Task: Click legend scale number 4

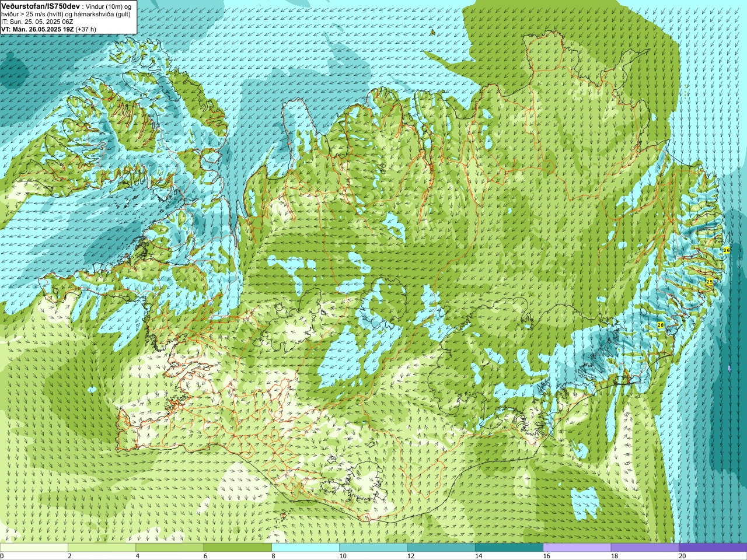Action: [x=138, y=556]
